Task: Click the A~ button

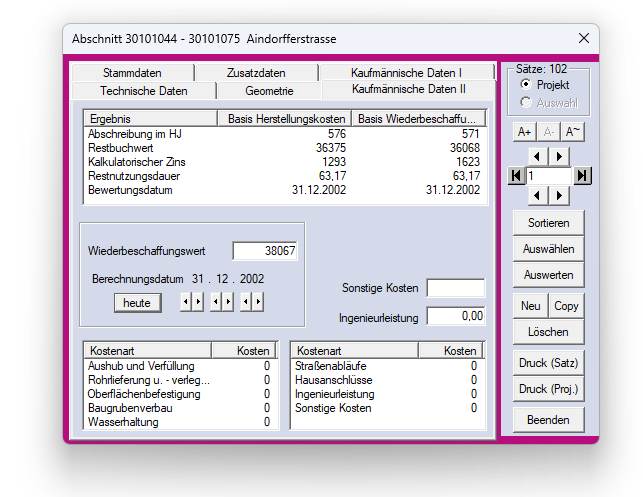Action: tap(572, 131)
